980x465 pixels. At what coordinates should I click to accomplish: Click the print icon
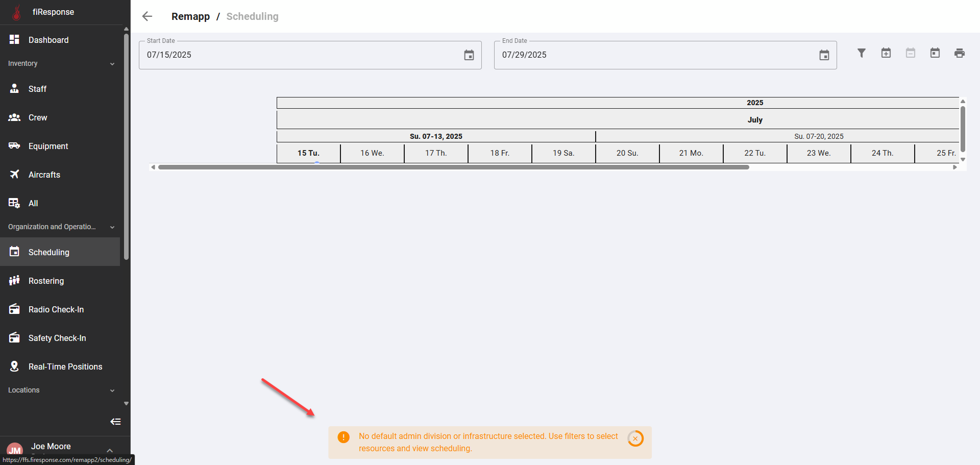click(x=960, y=53)
